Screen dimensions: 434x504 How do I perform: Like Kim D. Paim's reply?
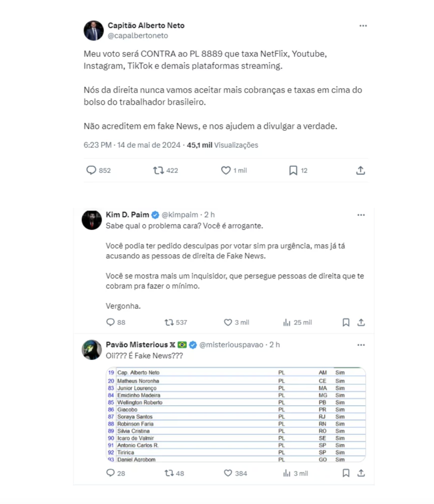click(228, 322)
